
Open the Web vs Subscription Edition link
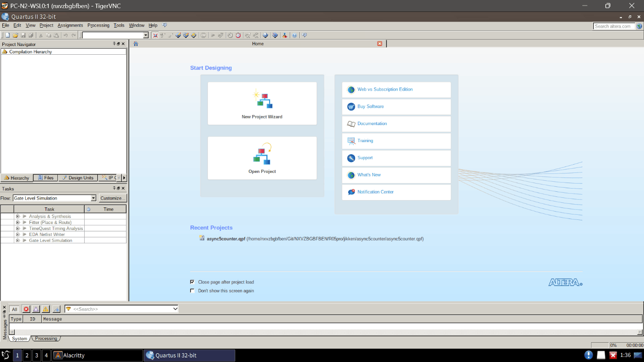coord(385,89)
